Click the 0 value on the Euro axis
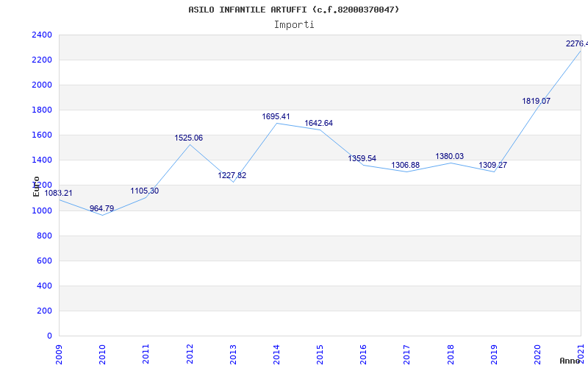588x368 pixels. click(x=49, y=336)
